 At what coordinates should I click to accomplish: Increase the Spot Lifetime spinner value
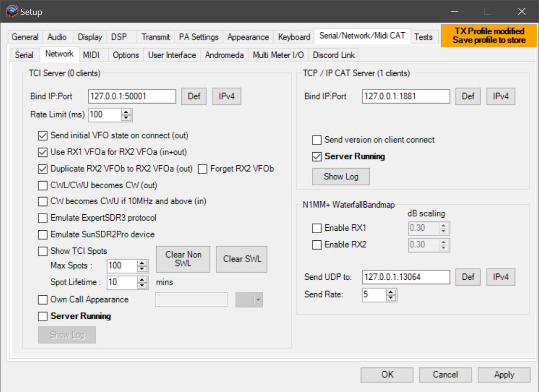coord(142,279)
